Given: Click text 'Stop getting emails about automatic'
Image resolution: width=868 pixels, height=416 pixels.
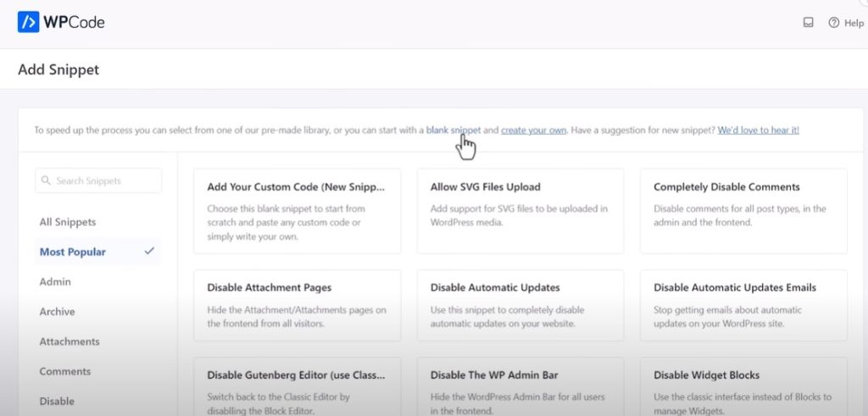Looking at the screenshot, I should tap(727, 310).
